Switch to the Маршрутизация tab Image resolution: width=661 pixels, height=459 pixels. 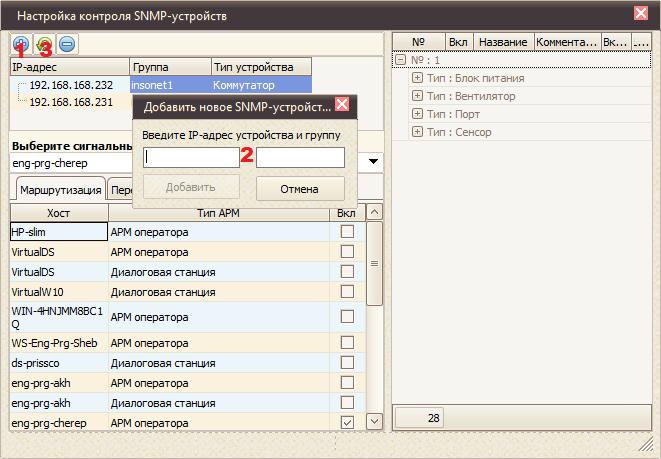pyautogui.click(x=61, y=190)
